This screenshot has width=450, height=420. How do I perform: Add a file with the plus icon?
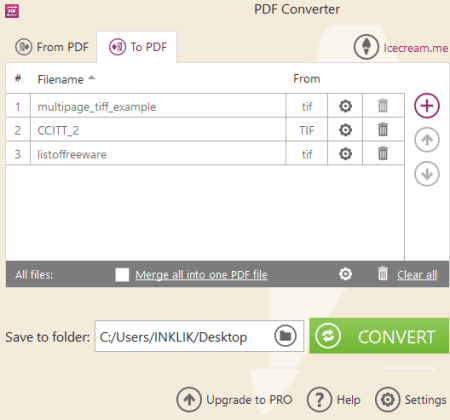tap(427, 106)
